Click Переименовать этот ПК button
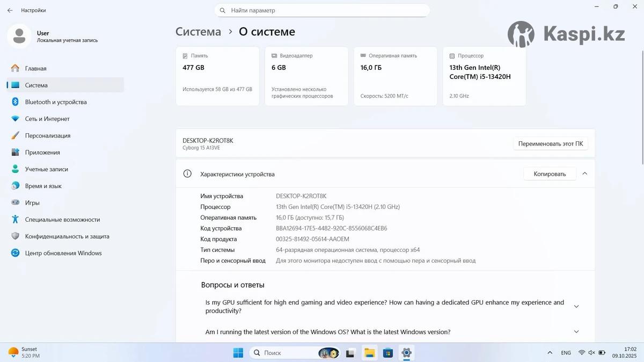This screenshot has height=362, width=644. click(x=550, y=144)
